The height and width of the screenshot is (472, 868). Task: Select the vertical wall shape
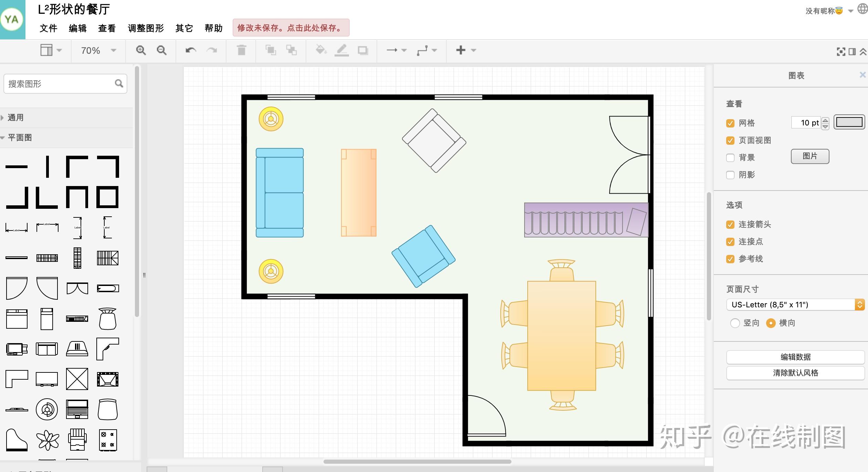tap(47, 167)
